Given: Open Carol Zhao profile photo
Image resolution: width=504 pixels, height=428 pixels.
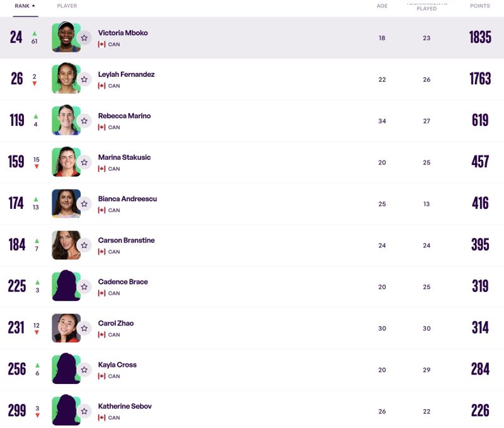Looking at the screenshot, I should tap(66, 328).
